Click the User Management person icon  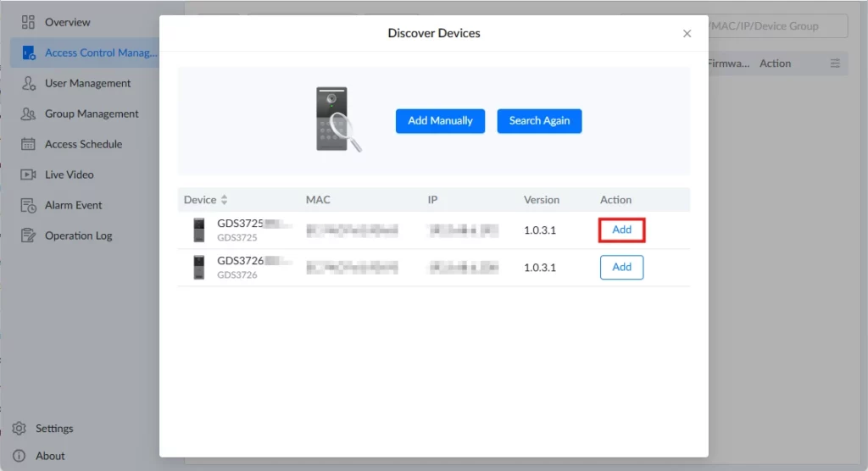tap(28, 83)
